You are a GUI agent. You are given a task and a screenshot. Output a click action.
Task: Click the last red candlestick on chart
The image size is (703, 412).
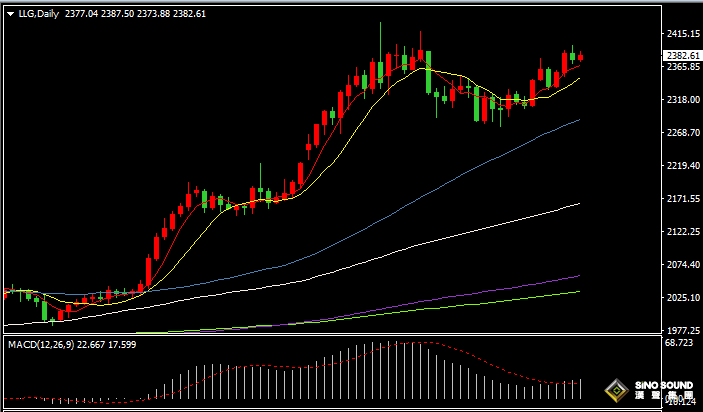click(581, 57)
